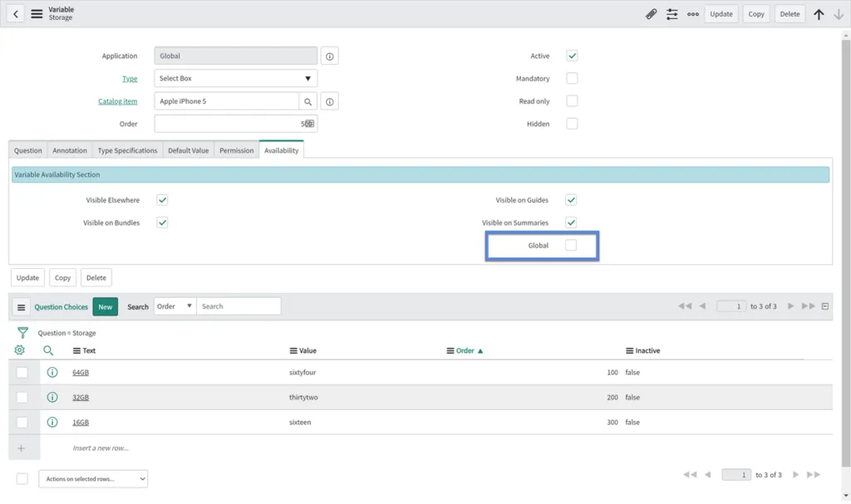Viewport: 851px width, 504px height.
Task: Open the paperclip attachments icon
Action: click(652, 14)
